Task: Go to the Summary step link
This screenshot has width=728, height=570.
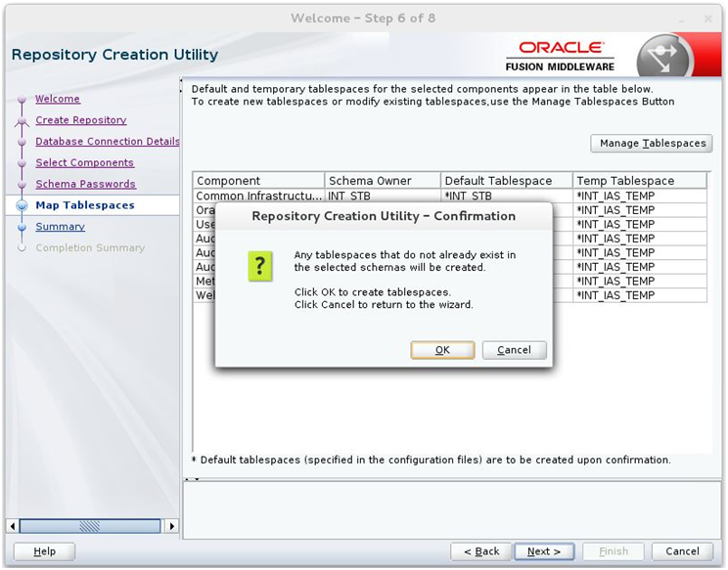Action: click(60, 227)
